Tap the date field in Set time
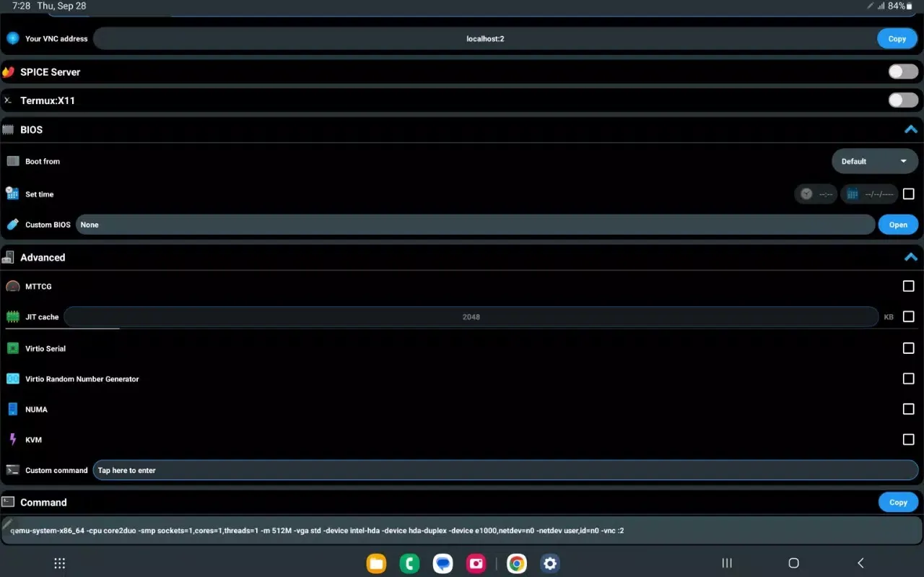This screenshot has width=924, height=577. 869,194
